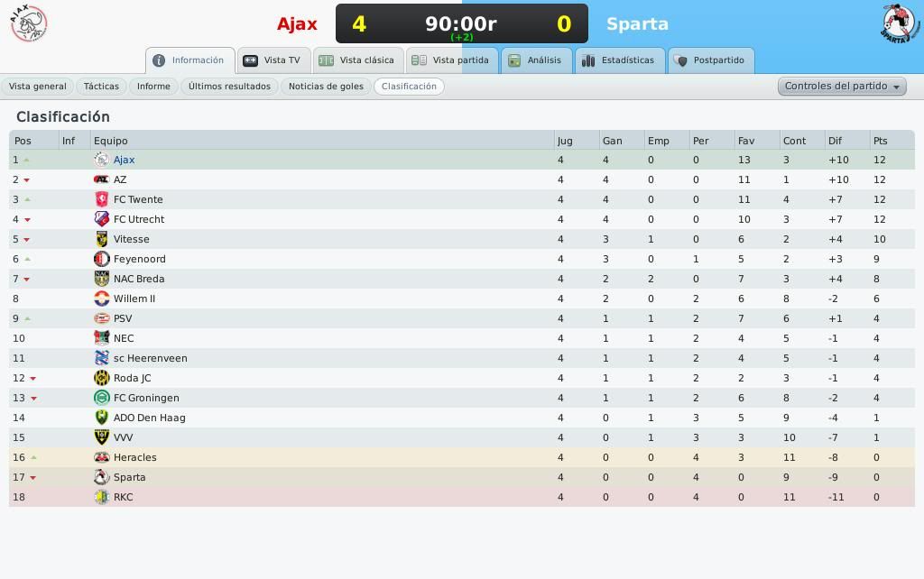
Task: Click the Willem II crest icon
Action: (101, 299)
